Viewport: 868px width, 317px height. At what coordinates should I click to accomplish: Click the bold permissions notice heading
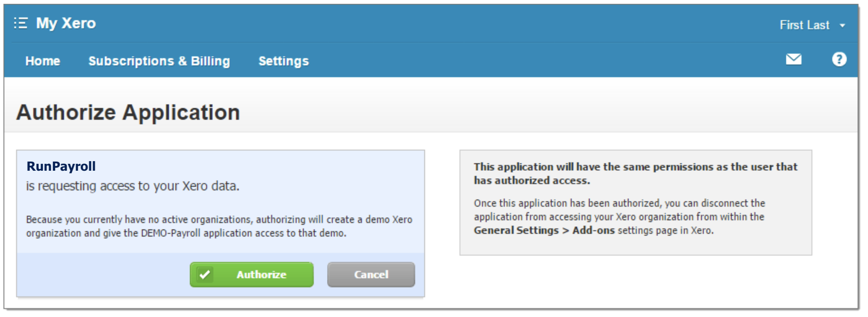click(635, 173)
